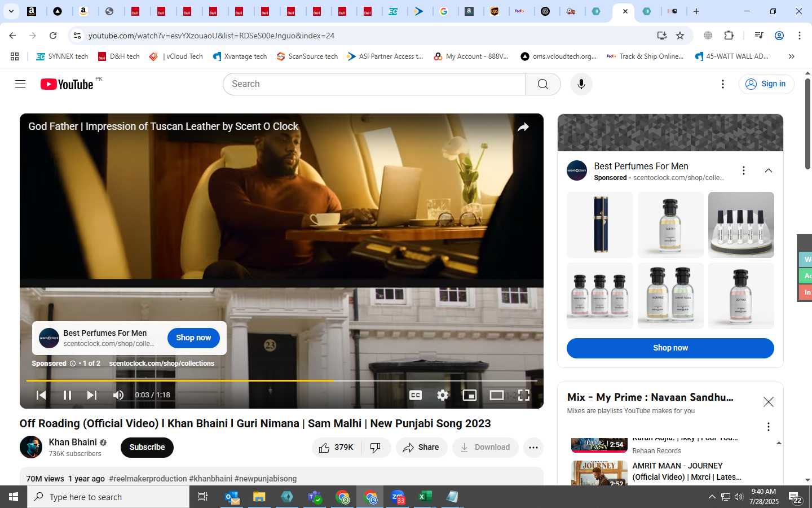The width and height of the screenshot is (812, 508).
Task: Bookmark this page with star icon
Action: 680,36
